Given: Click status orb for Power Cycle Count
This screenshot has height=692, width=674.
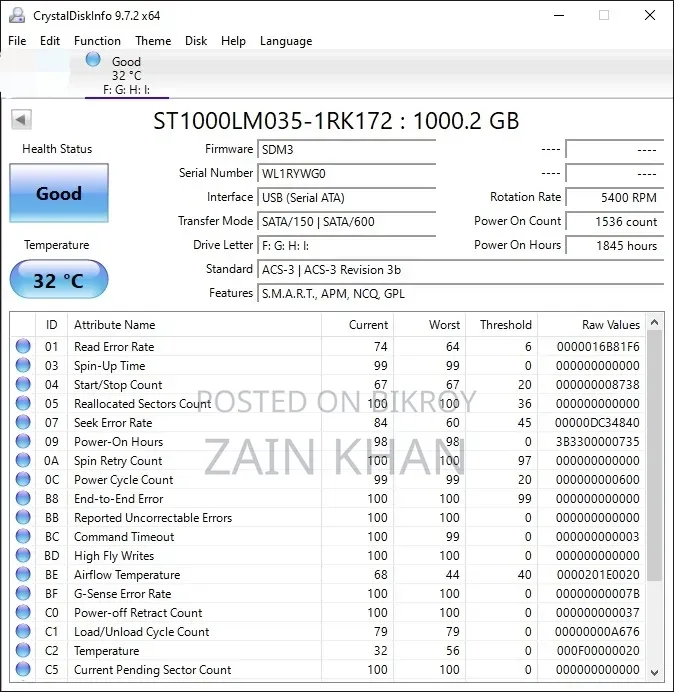Looking at the screenshot, I should pyautogui.click(x=23, y=479).
